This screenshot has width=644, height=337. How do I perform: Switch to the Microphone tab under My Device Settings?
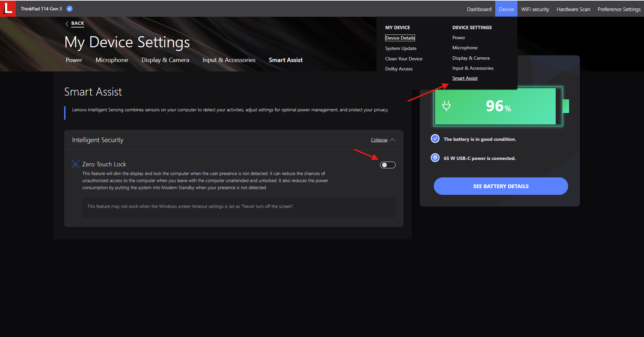pyautogui.click(x=112, y=60)
